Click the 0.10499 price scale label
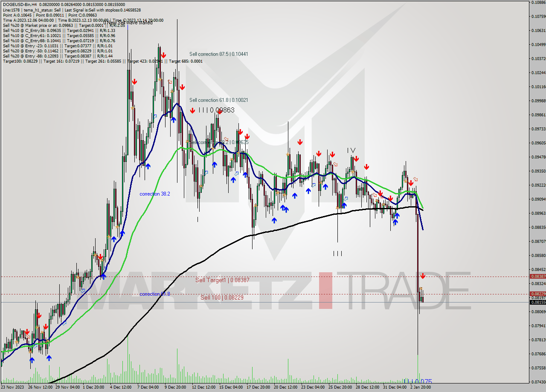Screen dimensions: 546x392 (538, 44)
